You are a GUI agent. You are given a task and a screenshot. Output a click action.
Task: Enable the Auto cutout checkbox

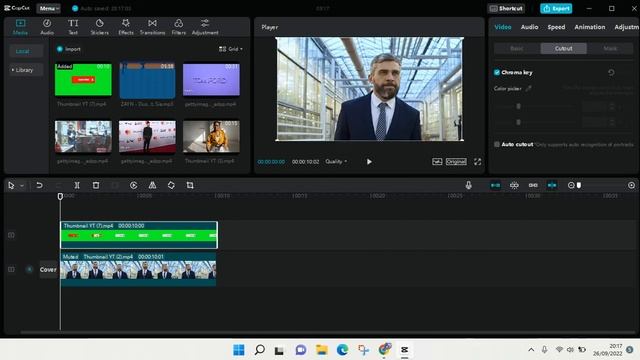[x=497, y=144]
